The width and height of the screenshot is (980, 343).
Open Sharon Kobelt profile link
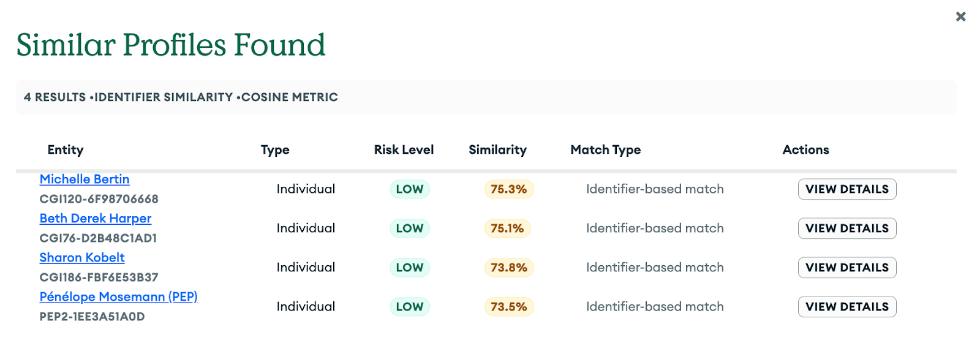[x=82, y=258]
